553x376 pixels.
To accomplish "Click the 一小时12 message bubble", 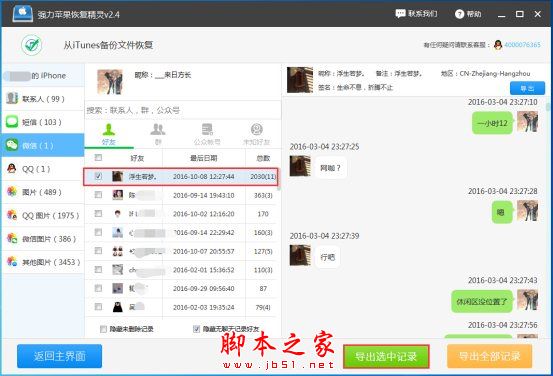I will [x=492, y=123].
